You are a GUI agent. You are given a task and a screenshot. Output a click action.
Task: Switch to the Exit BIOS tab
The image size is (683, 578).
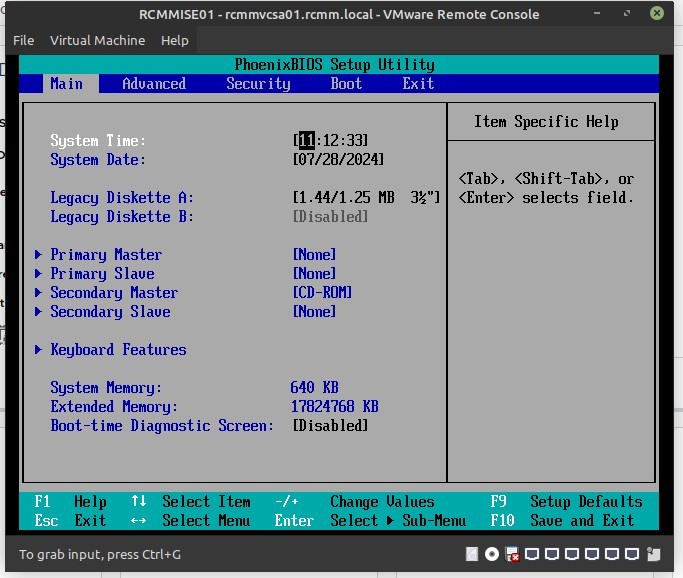[418, 83]
